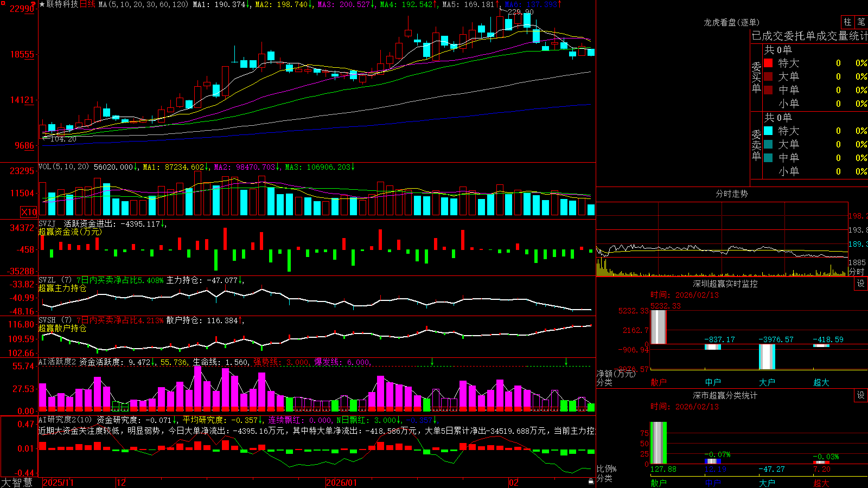Click the X10 volume scale marker

tap(29, 212)
